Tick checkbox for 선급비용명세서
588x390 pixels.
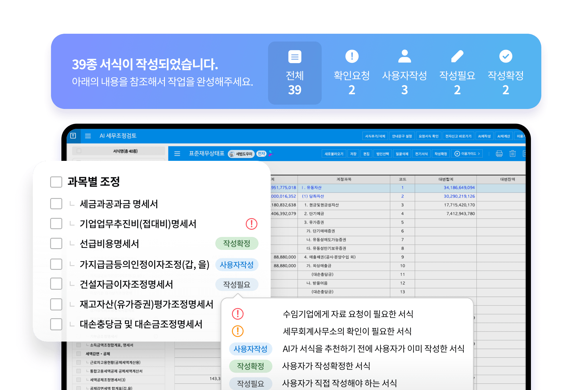pos(56,243)
